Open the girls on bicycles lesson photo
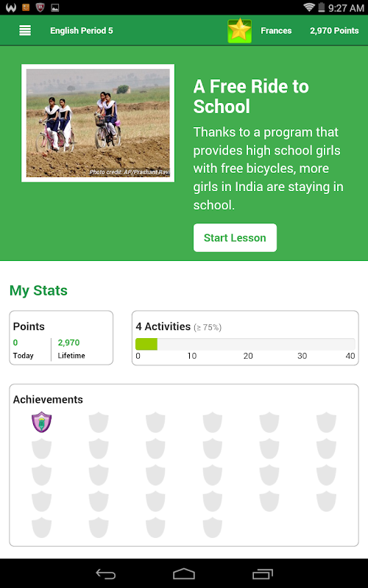 coord(98,123)
